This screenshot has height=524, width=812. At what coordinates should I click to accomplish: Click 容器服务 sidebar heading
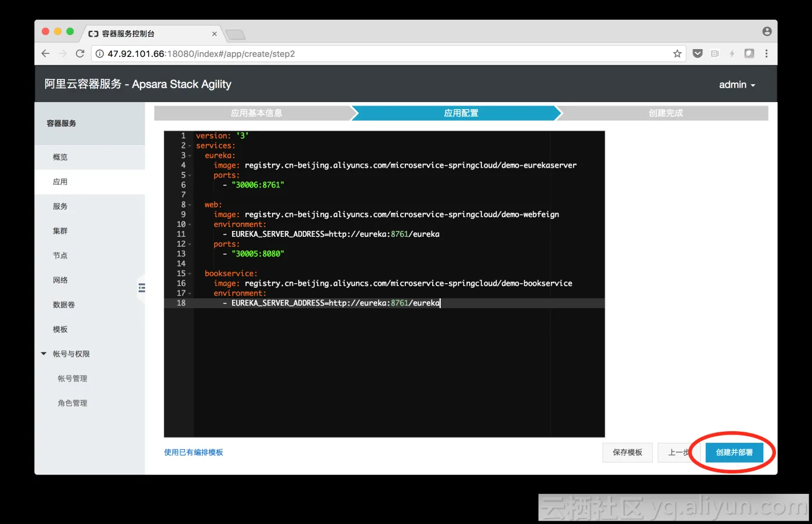tap(61, 123)
